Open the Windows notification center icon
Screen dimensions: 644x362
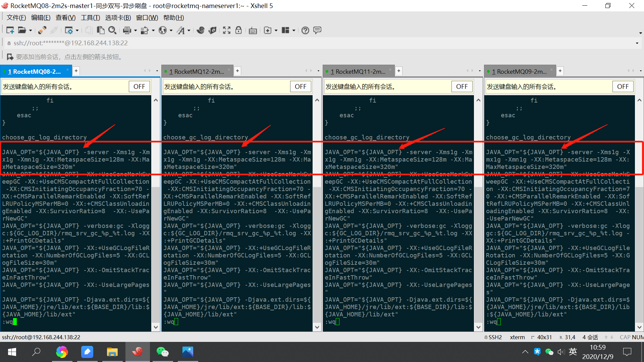coord(627,352)
